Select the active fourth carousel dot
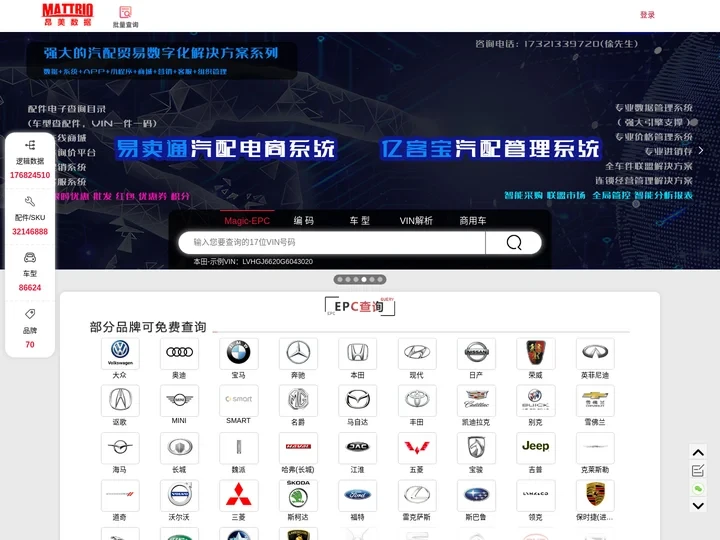 (364, 279)
